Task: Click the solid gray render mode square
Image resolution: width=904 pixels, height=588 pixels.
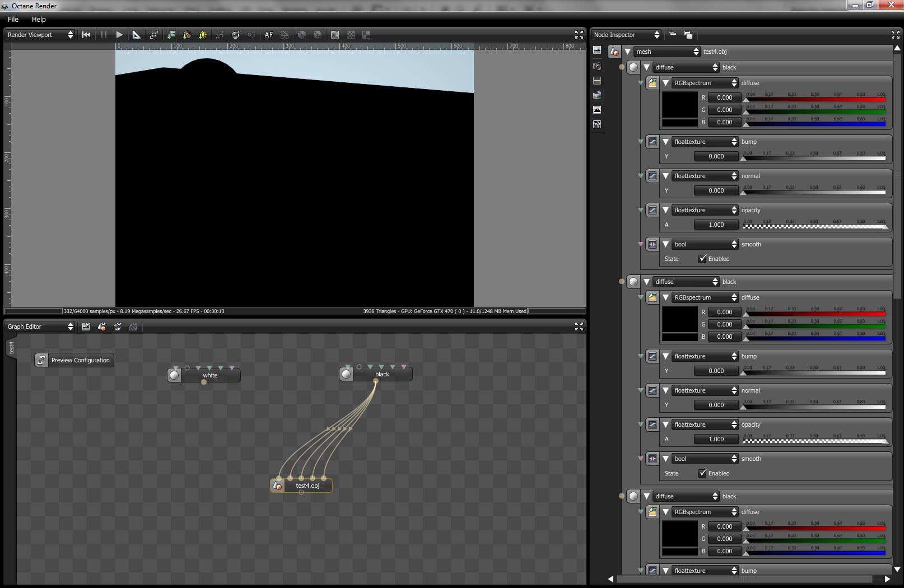Action: pyautogui.click(x=334, y=35)
